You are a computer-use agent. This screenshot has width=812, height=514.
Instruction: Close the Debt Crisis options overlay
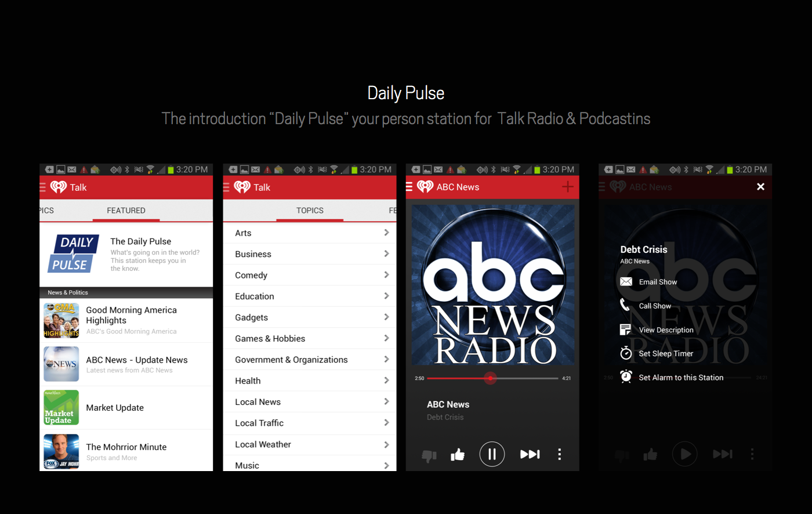point(760,187)
